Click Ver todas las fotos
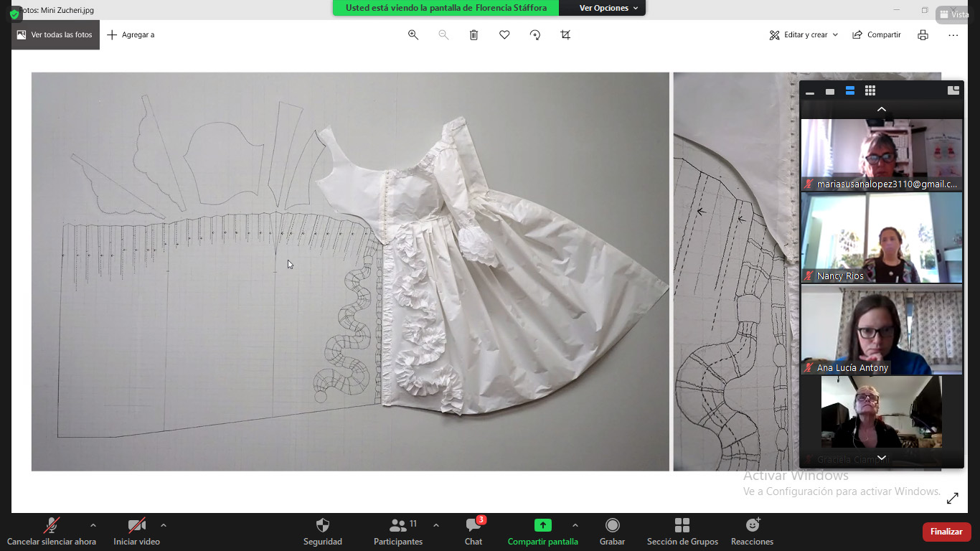This screenshot has width=980, height=551. 55,34
